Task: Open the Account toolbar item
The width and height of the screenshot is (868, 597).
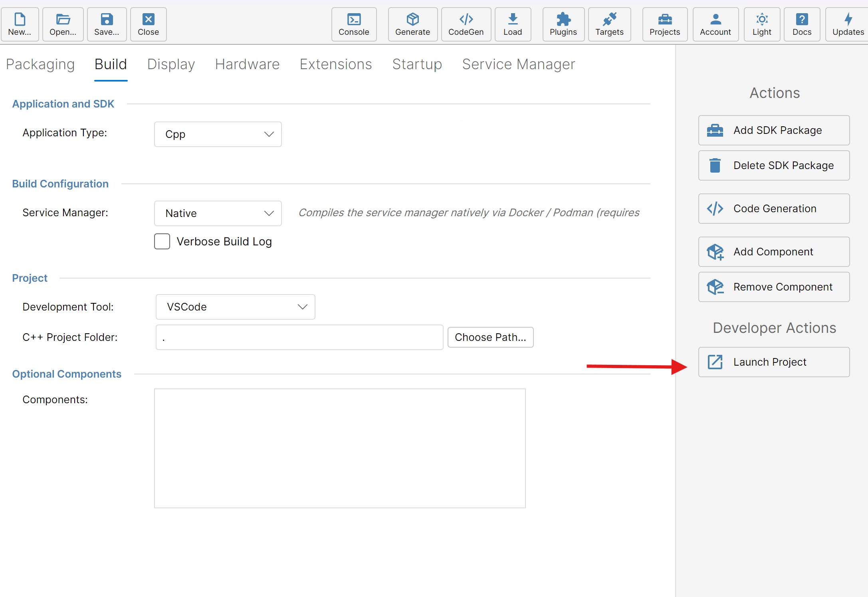Action: click(715, 24)
